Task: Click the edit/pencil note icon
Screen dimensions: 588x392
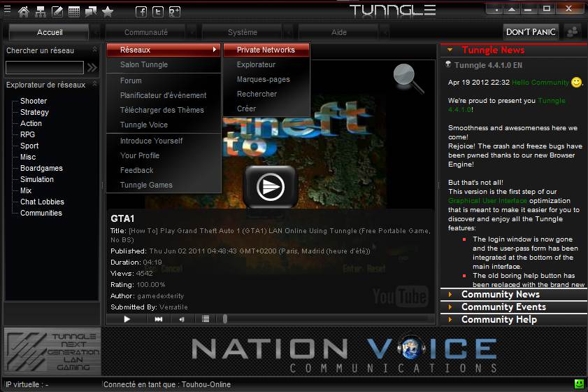Action: click(x=57, y=12)
